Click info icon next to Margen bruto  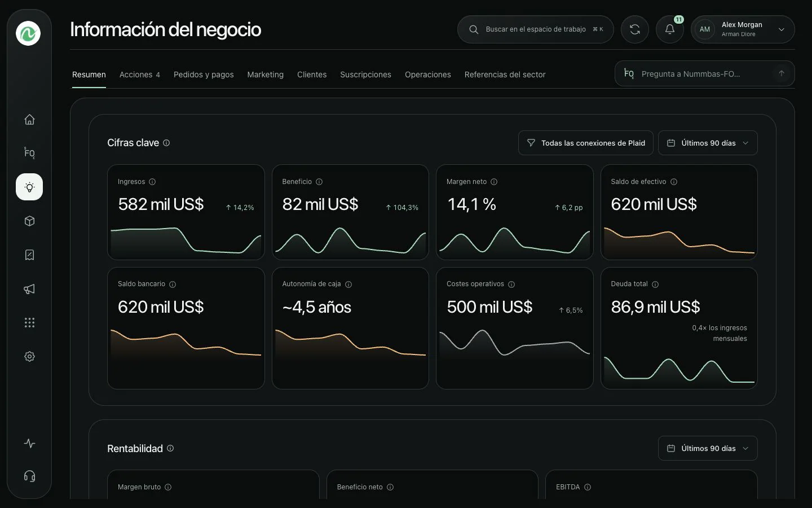168,487
